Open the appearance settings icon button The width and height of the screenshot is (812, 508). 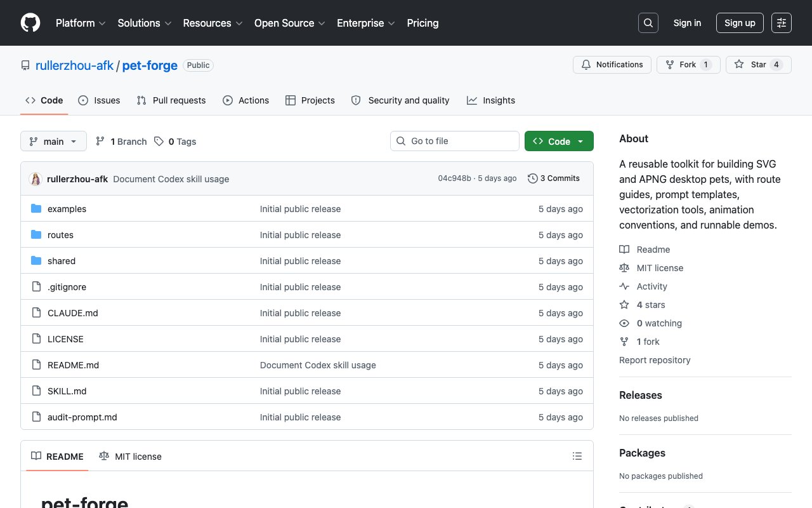point(782,23)
